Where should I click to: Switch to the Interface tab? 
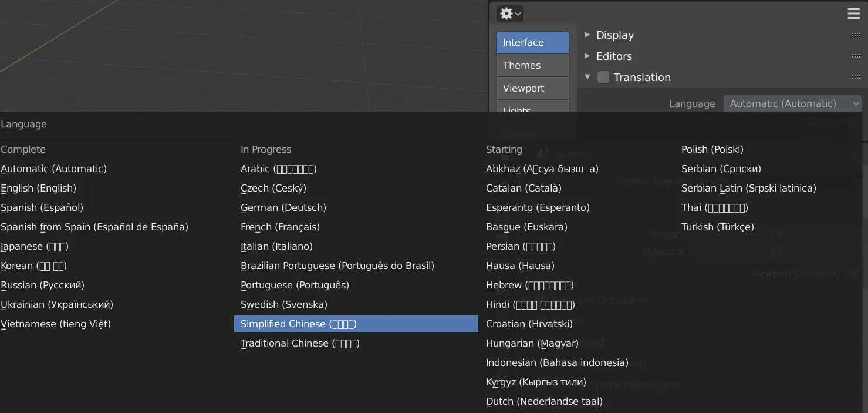[532, 42]
